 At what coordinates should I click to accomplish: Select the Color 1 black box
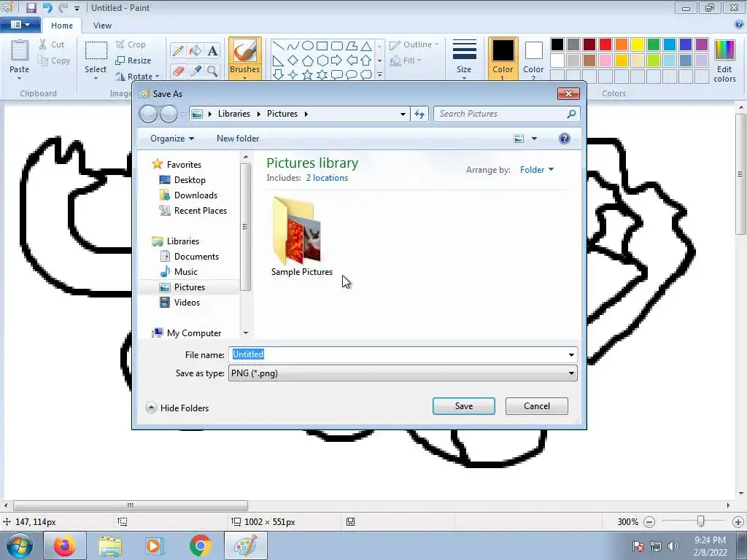tap(503, 51)
